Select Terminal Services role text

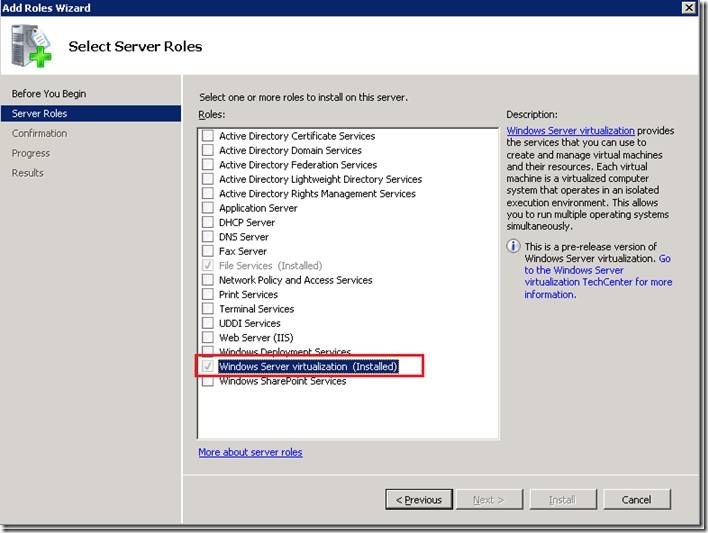click(256, 309)
